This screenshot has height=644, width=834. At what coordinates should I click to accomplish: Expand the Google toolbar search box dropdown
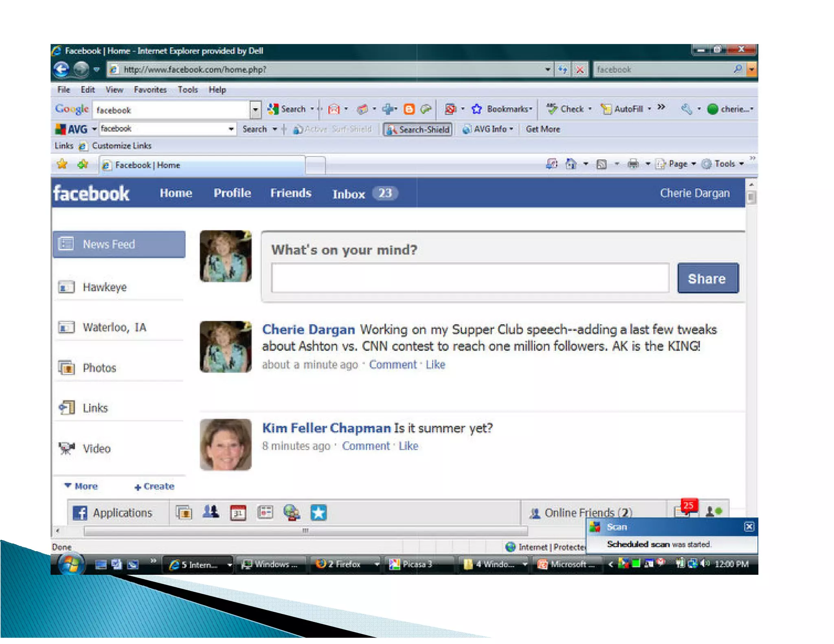coord(255,110)
